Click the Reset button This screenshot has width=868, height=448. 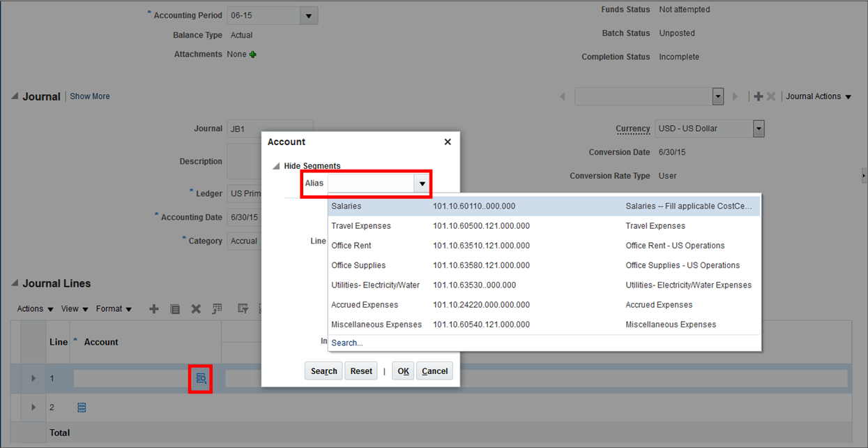361,371
